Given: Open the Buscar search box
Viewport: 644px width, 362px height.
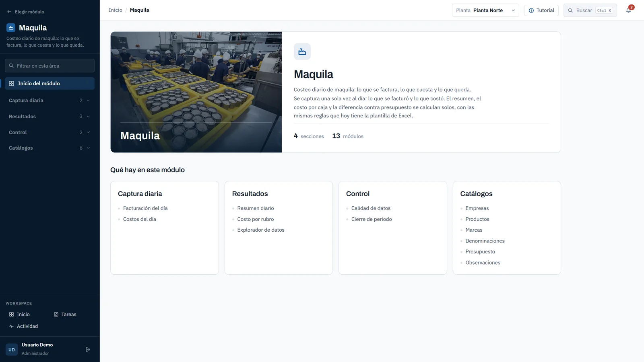Looking at the screenshot, I should pos(590,10).
